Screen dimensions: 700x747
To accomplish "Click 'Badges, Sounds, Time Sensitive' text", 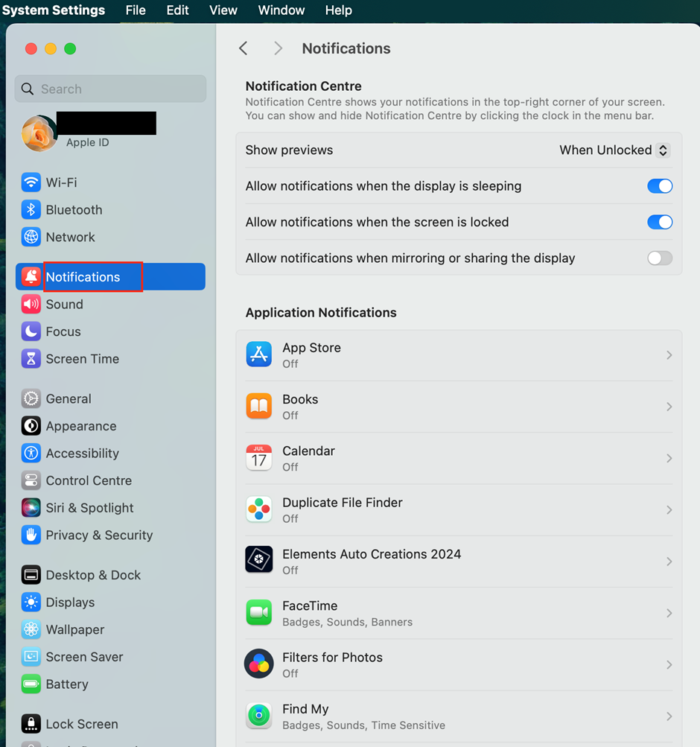I will pos(364,725).
